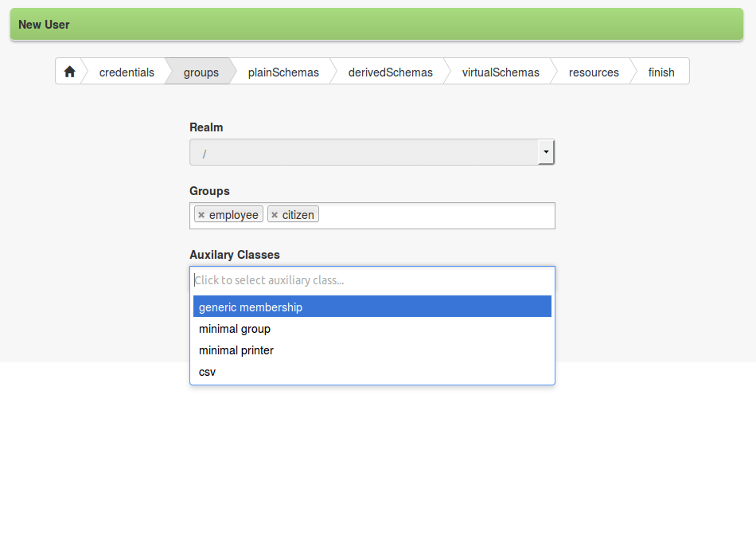756x555 pixels.
Task: Select the csv option
Action: coord(372,372)
